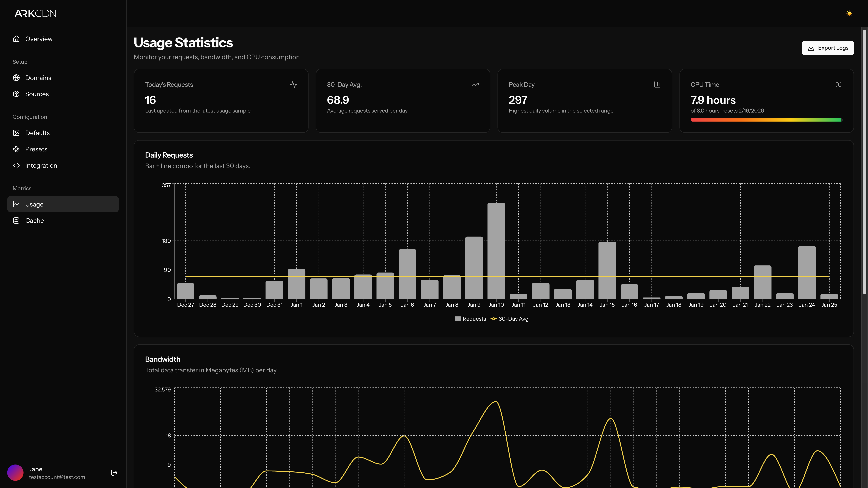
Task: Open the Overview page
Action: pyautogui.click(x=63, y=39)
